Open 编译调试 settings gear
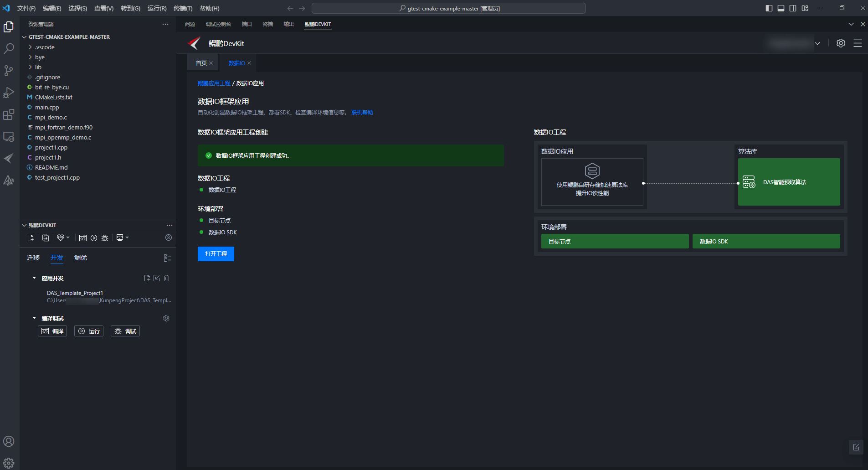 coord(166,318)
